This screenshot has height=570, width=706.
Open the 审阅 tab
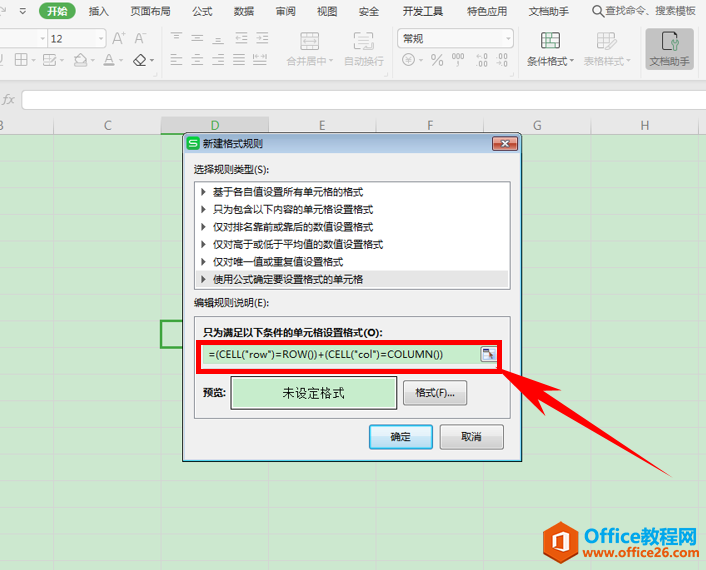(285, 11)
